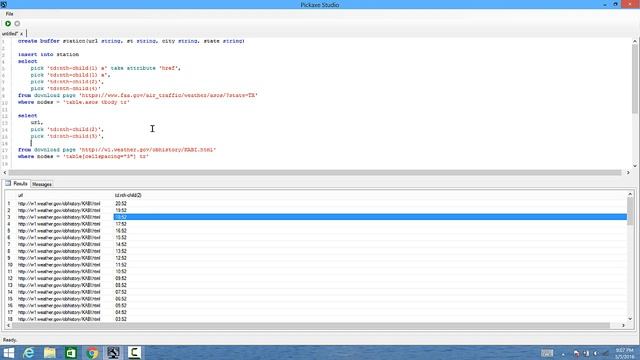640x360 pixels.
Task: Click the 'create buffer station' line in the editor
Action: 131,41
